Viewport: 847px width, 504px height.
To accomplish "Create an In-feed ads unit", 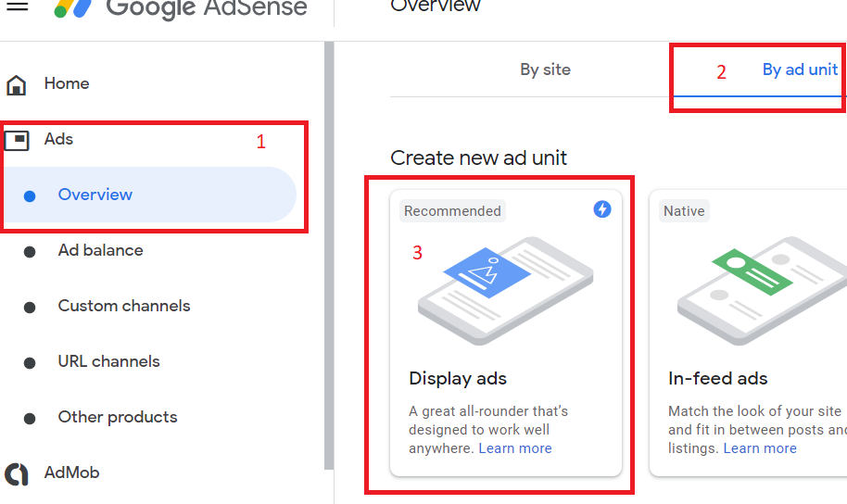I will 748,334.
